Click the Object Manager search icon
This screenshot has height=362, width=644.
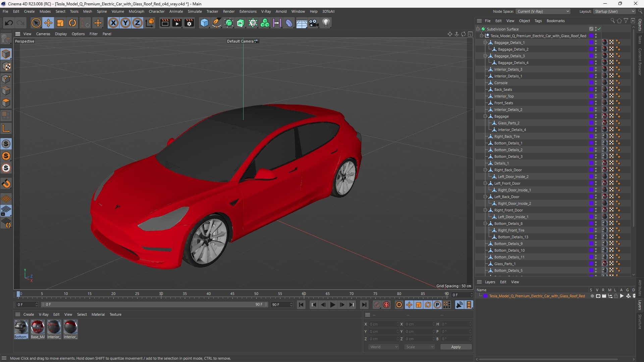[x=613, y=21]
